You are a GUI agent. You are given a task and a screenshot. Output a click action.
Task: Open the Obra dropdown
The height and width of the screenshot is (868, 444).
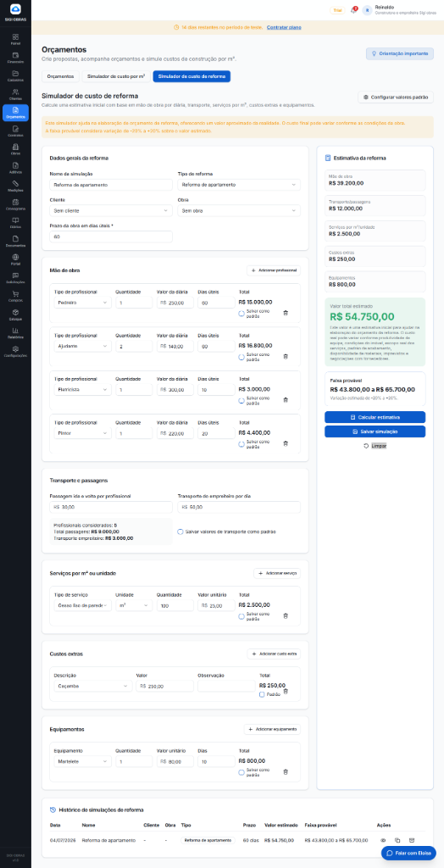point(239,210)
